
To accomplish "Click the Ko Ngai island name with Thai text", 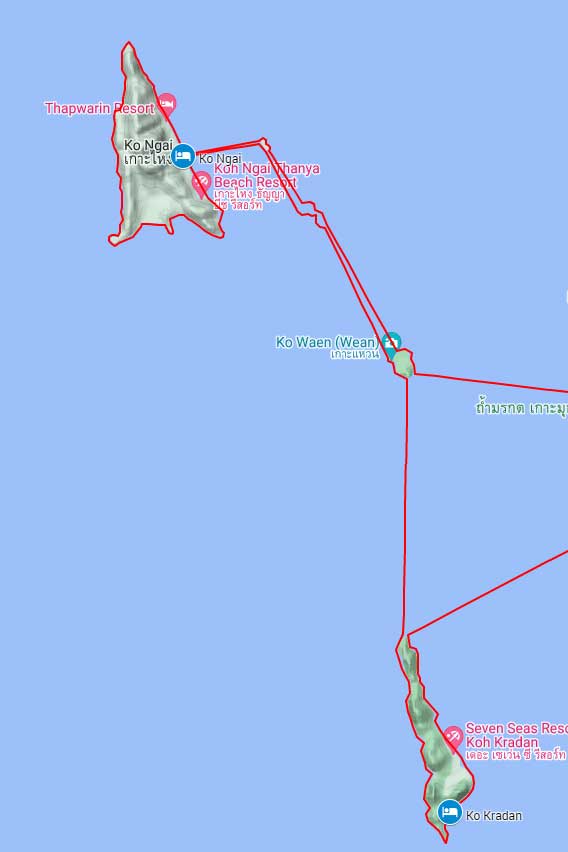I will click(148, 153).
